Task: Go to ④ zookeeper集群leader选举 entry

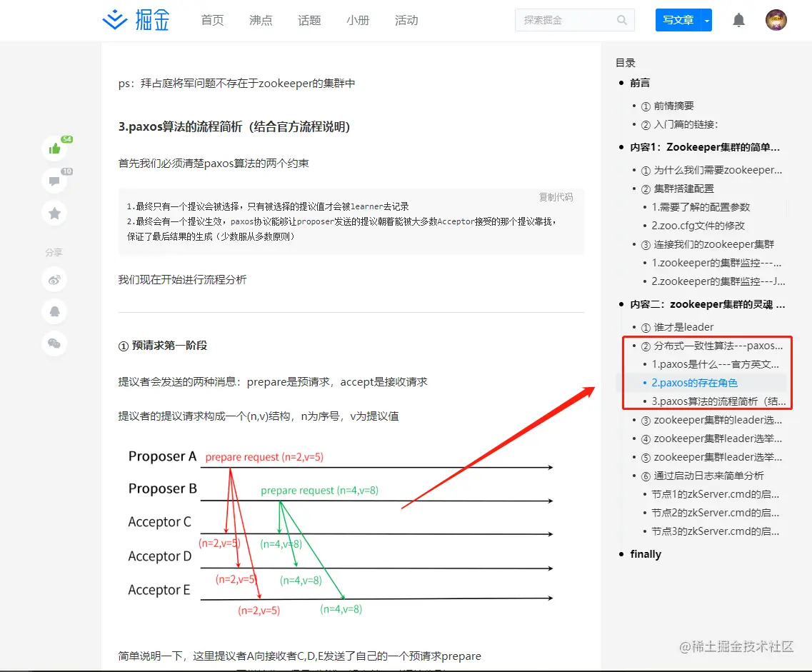Action: point(711,439)
